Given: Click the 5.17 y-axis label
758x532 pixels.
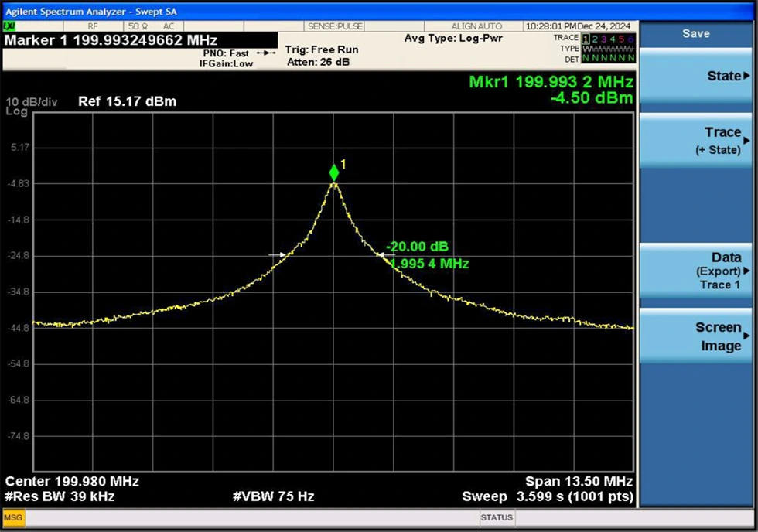Looking at the screenshot, I should pos(20,148).
